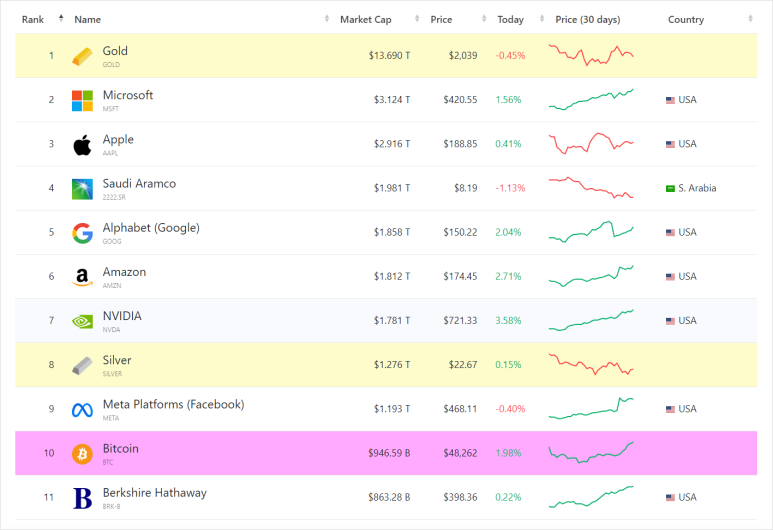Sort by Today change using sort arrows
773x530 pixels.
coord(542,18)
